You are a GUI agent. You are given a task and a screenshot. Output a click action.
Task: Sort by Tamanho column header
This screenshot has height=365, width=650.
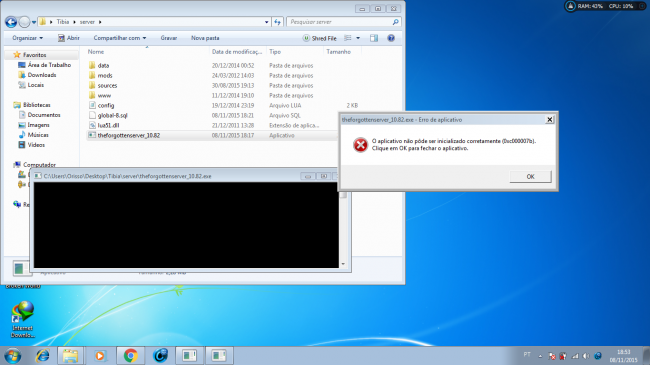click(338, 52)
